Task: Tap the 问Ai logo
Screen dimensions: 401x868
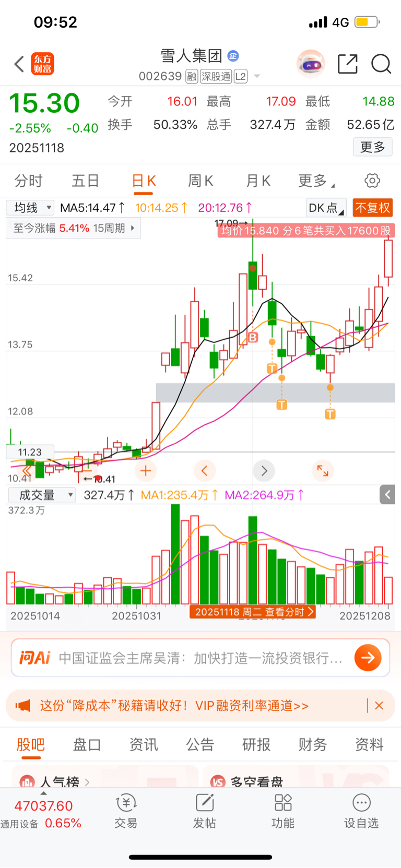Action: 35,658
